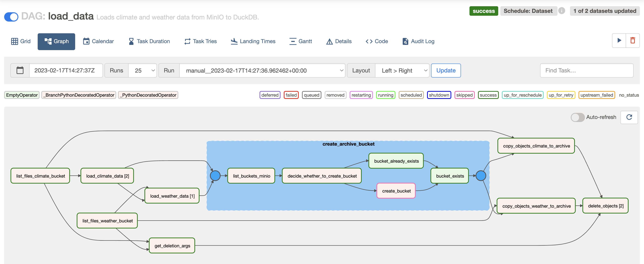The image size is (644, 264).
Task: Open the Task Tries tab
Action: tap(200, 41)
